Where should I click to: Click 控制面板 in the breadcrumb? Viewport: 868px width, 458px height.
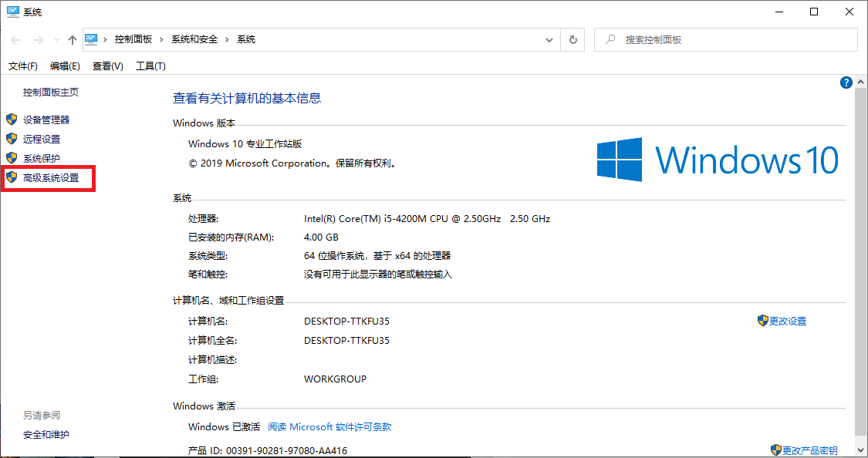(133, 39)
